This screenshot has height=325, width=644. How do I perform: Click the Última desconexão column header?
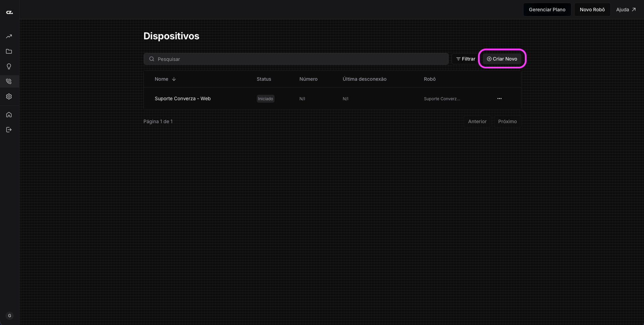pyautogui.click(x=365, y=79)
